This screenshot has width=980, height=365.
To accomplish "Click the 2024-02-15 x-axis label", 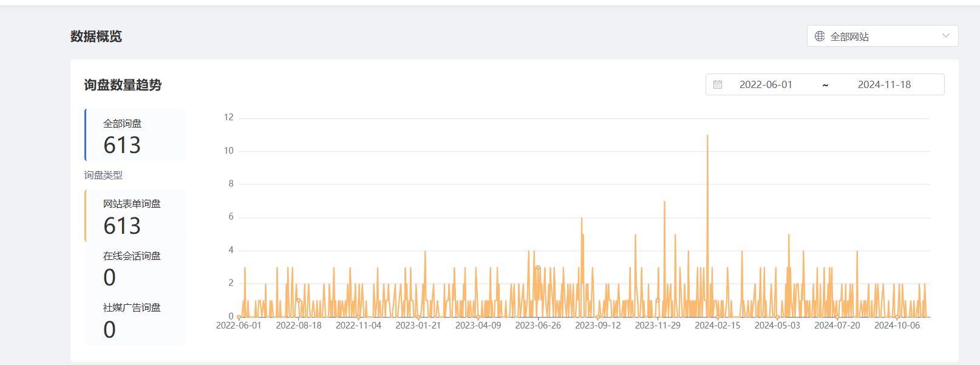I will click(x=717, y=326).
